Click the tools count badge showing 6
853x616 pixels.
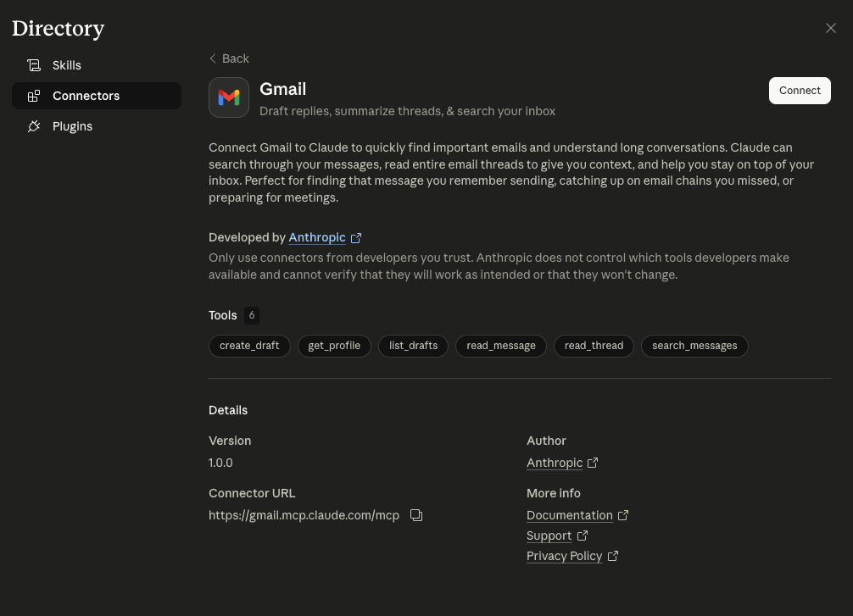[251, 315]
